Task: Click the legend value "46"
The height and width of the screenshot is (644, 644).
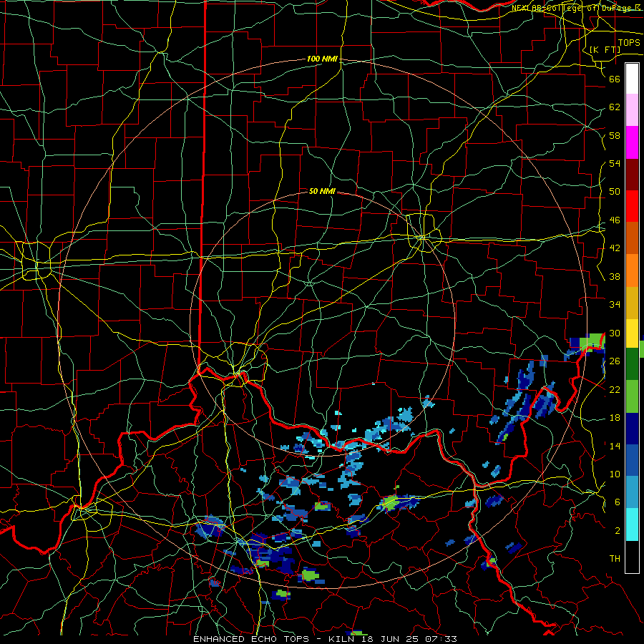Action: coord(615,220)
